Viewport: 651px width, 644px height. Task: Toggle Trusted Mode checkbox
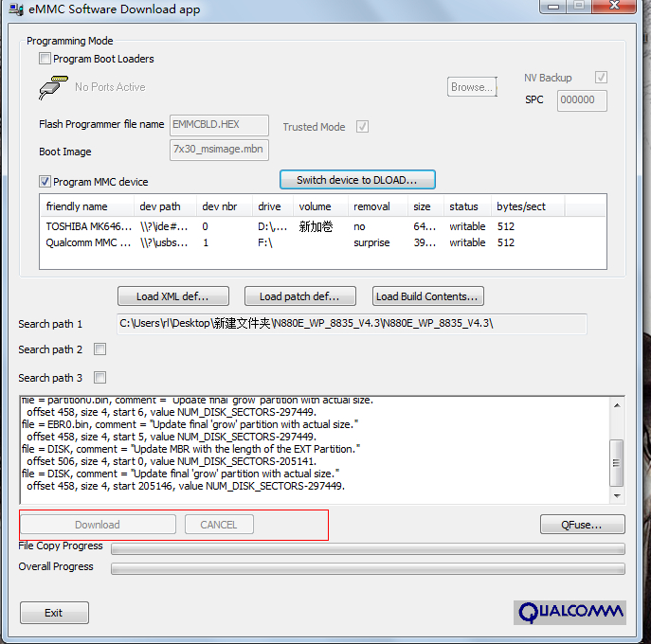362,127
